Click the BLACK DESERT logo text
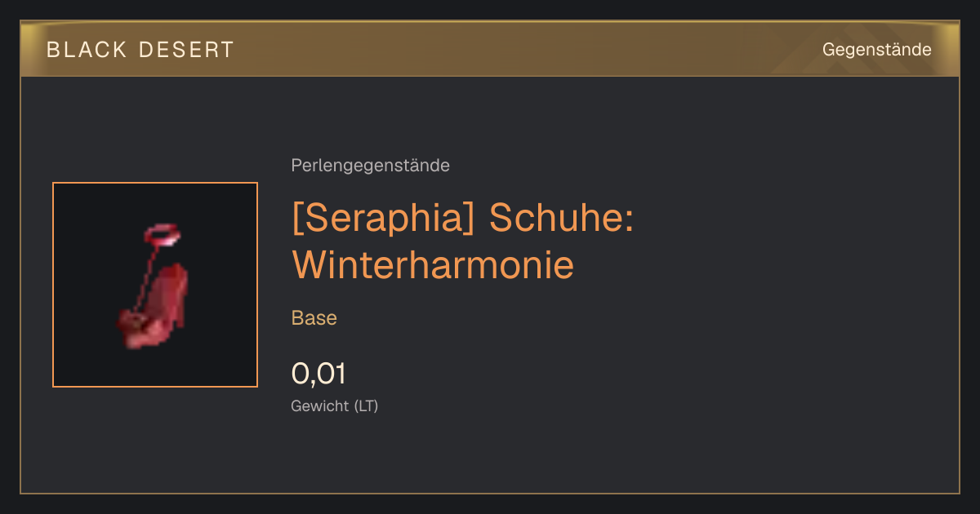 [140, 50]
